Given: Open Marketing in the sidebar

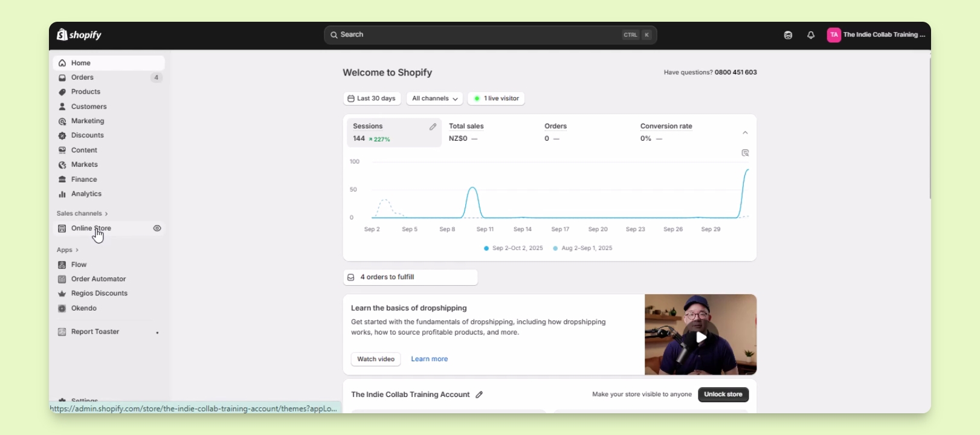Looking at the screenshot, I should click(109, 121).
